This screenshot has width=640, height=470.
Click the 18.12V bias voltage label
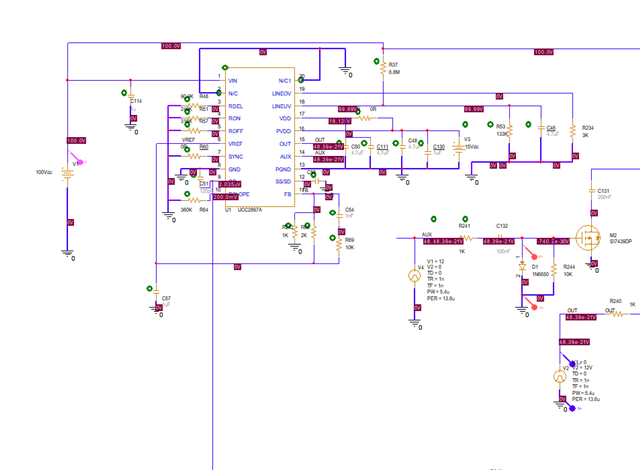(x=340, y=121)
